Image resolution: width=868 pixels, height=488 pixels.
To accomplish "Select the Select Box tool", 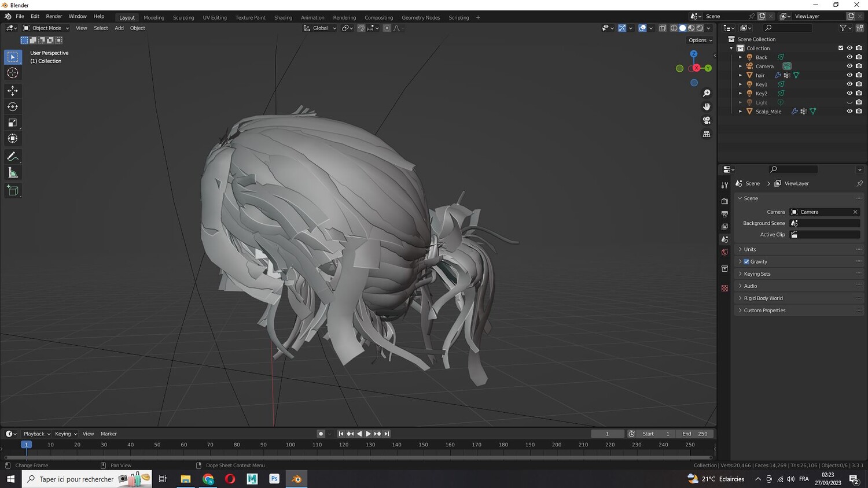I will click(13, 57).
